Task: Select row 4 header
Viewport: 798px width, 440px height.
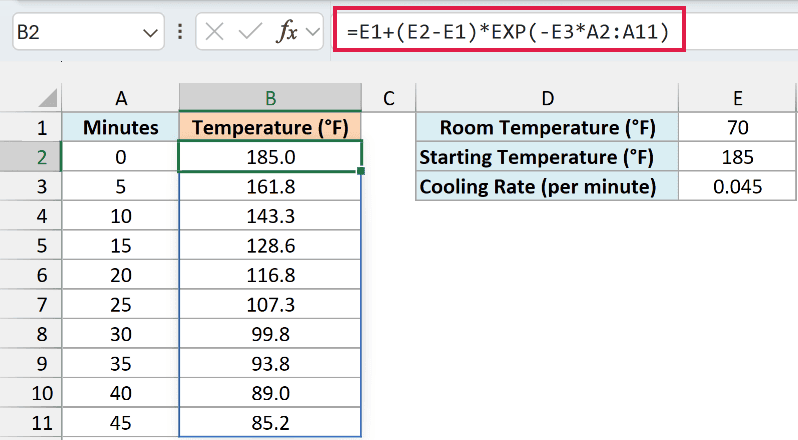Action: click(31, 216)
